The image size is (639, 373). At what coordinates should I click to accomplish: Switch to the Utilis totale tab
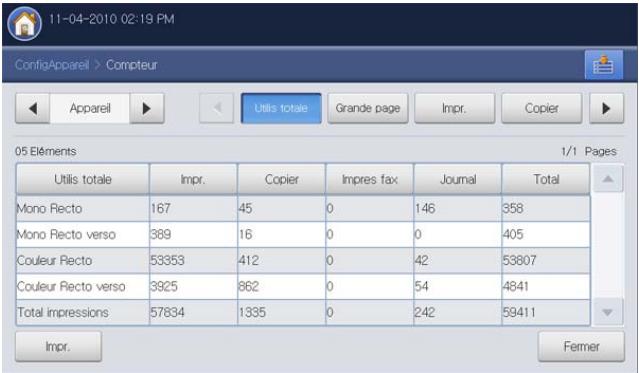[281, 108]
